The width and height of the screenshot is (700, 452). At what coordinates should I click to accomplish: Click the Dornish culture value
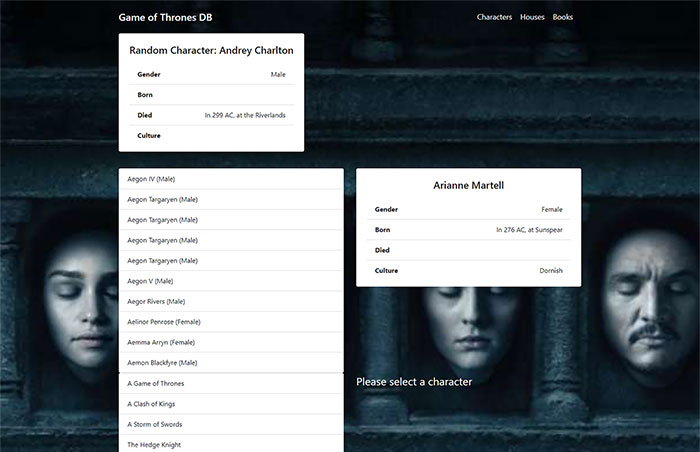(551, 271)
